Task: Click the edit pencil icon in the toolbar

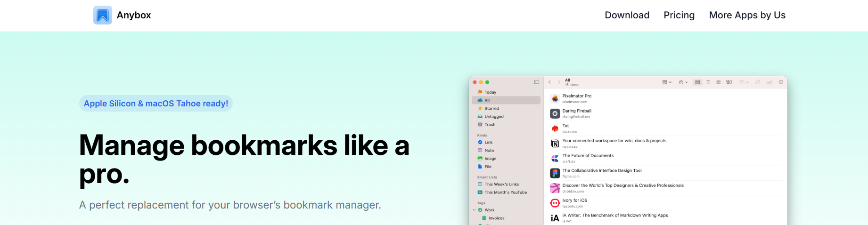Action: tap(769, 82)
